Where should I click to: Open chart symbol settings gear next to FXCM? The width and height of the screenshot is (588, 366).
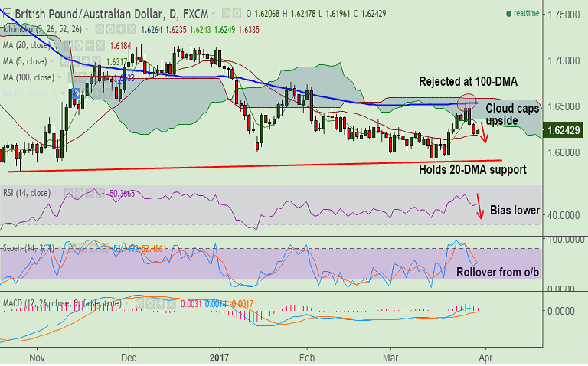click(x=237, y=14)
